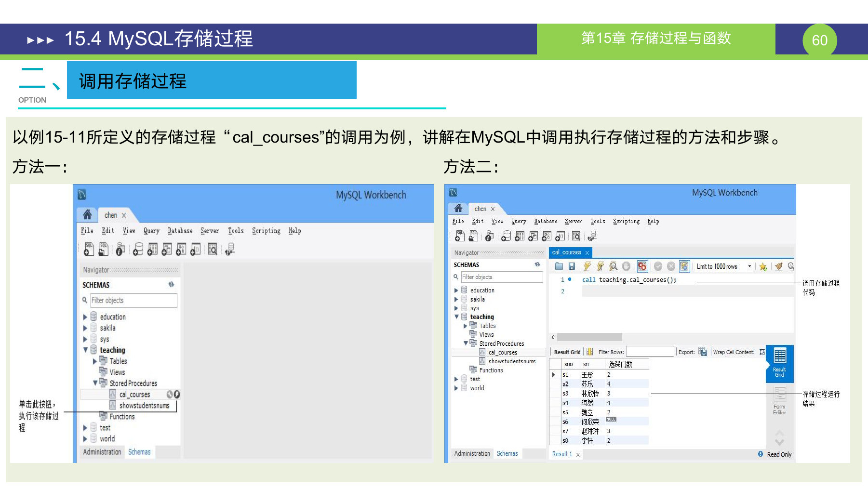Click the execute-procedure lightning icon beside cal_courses
This screenshot has width=868, height=488.
[177, 394]
